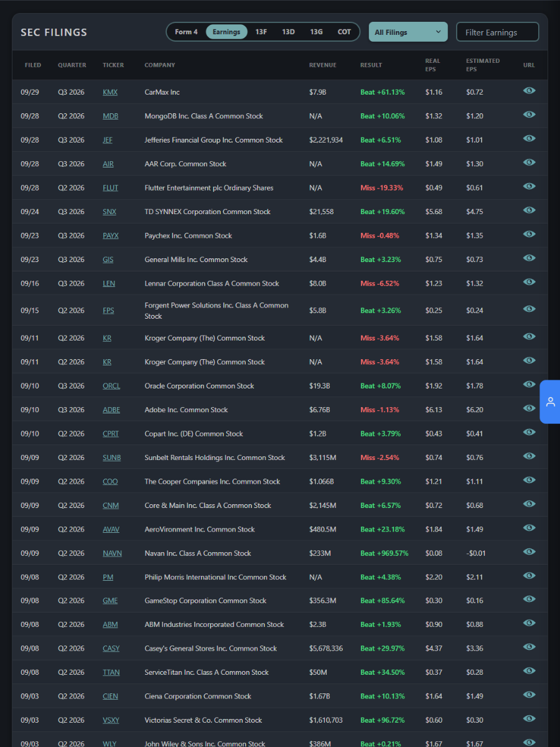
Task: Open the CIEN ticker link
Action: (x=110, y=697)
